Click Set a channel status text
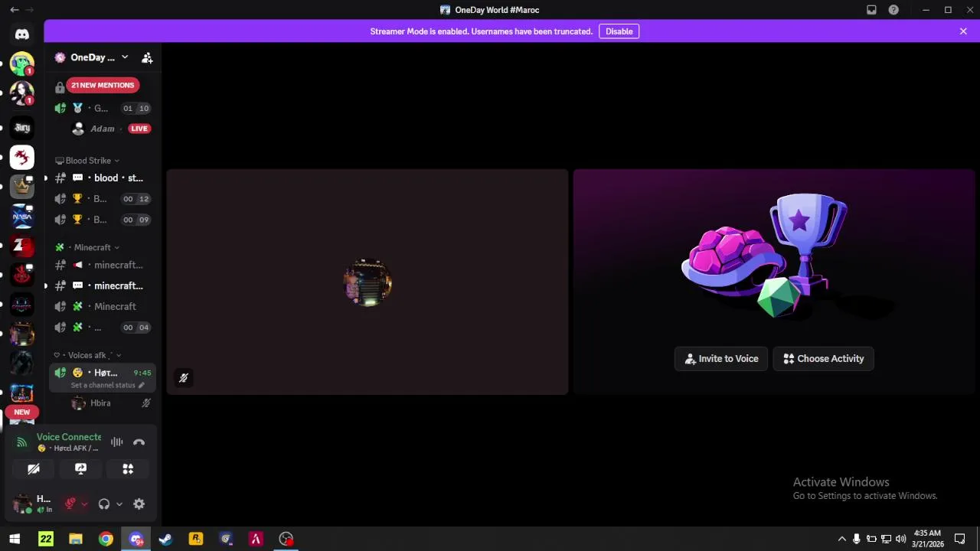Screen dimensions: 980x551 (103, 385)
